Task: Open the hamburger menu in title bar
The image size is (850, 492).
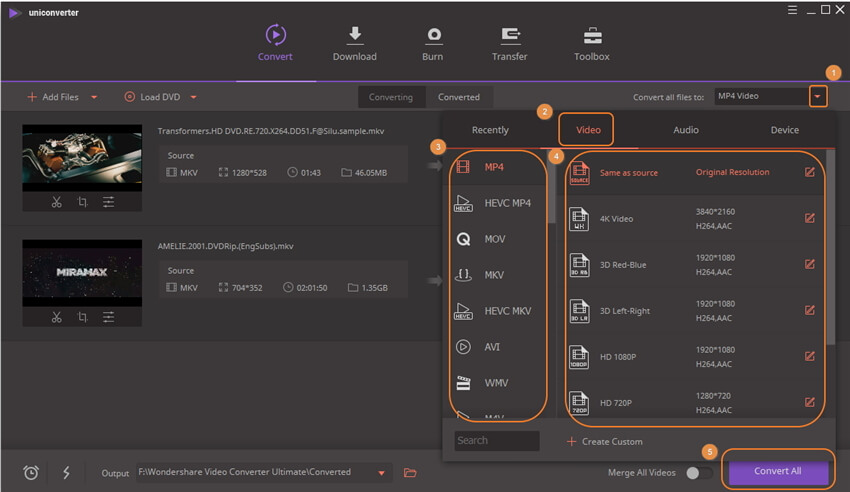Action: (x=792, y=10)
